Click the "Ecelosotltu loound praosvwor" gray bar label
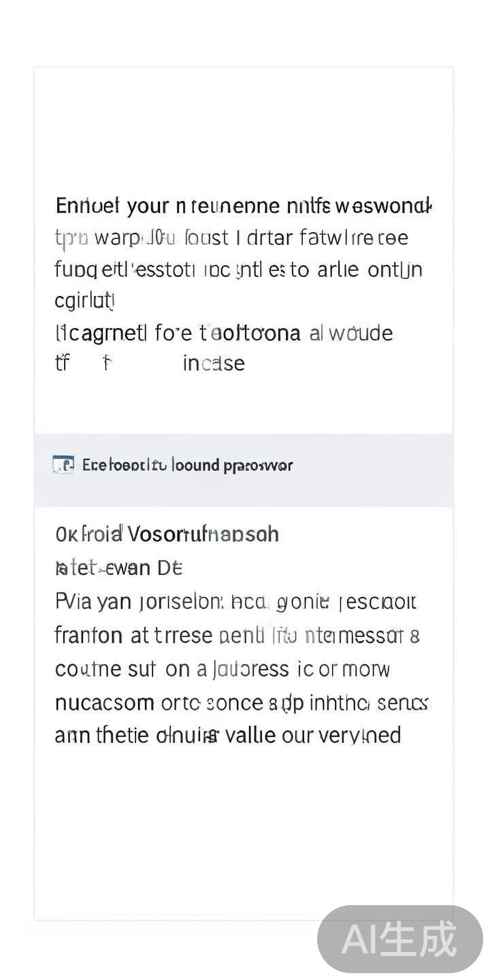The height and width of the screenshot is (980, 490). coord(187,465)
